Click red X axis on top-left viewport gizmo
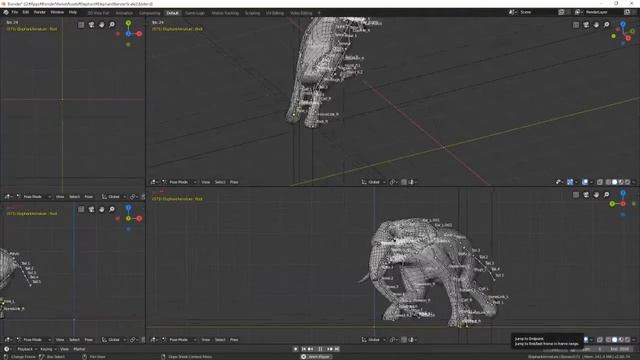 click(x=139, y=34)
